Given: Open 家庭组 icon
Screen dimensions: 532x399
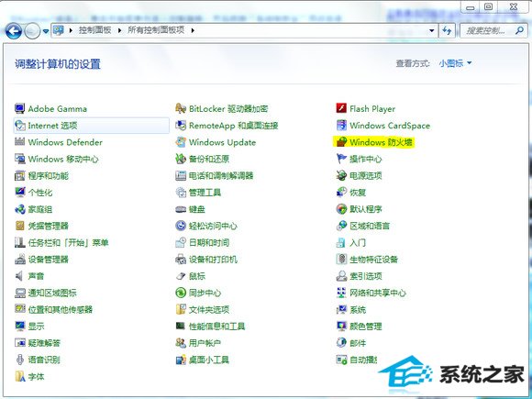Looking at the screenshot, I should 19,209.
